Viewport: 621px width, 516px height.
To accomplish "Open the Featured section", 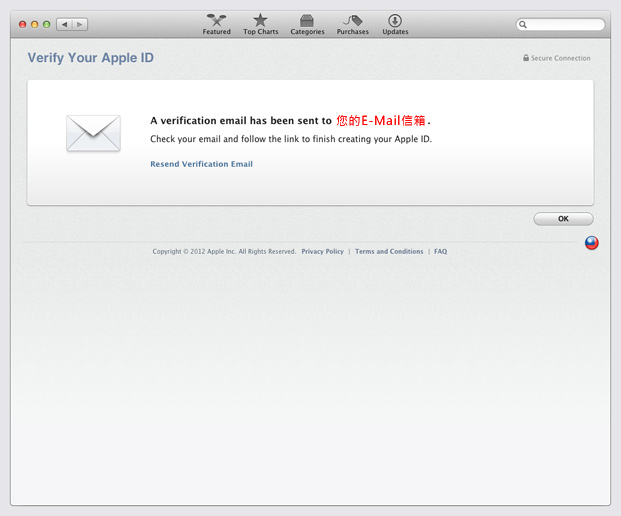I will (x=216, y=25).
